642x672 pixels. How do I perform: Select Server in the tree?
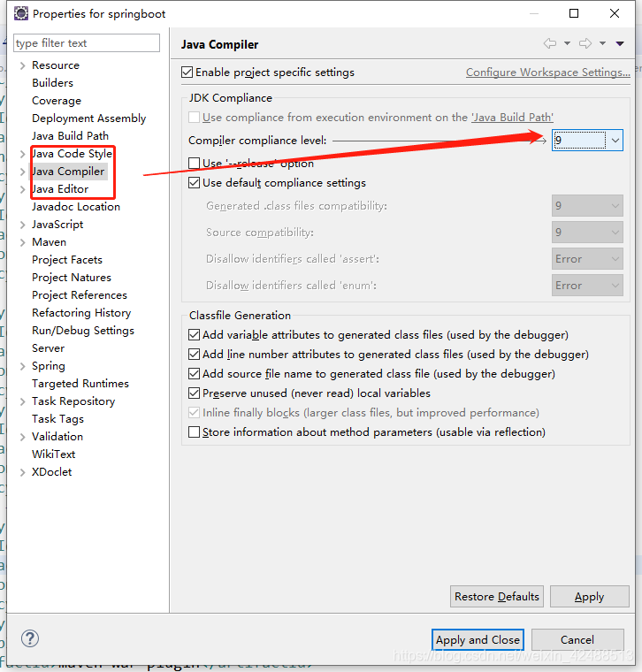pyautogui.click(x=48, y=348)
